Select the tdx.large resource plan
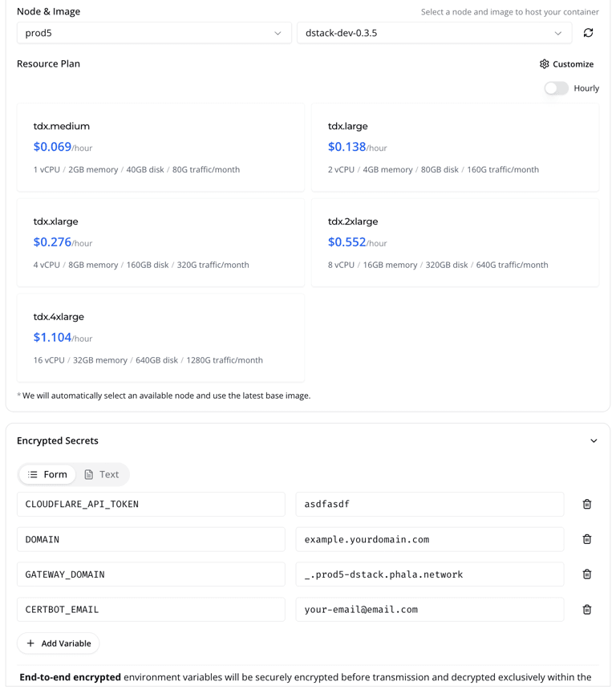616x694 pixels. (455, 148)
